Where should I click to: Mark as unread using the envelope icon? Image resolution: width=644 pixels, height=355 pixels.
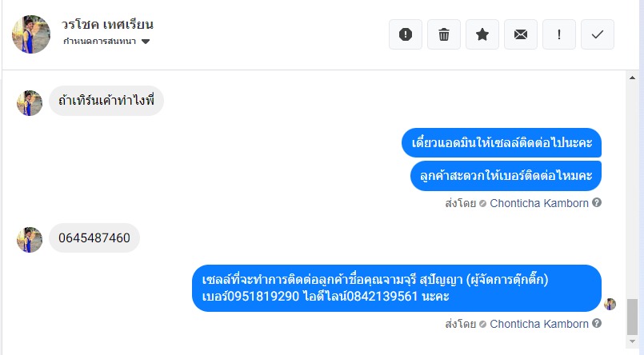521,34
